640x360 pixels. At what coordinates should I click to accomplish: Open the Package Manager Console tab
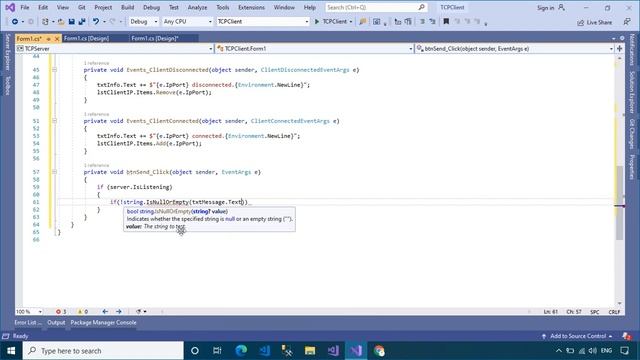(103, 322)
